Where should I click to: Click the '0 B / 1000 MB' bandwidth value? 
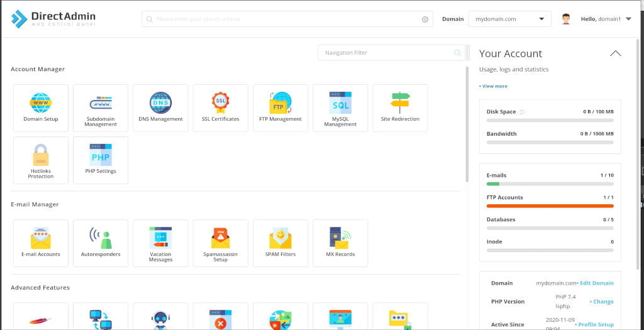[x=597, y=134]
